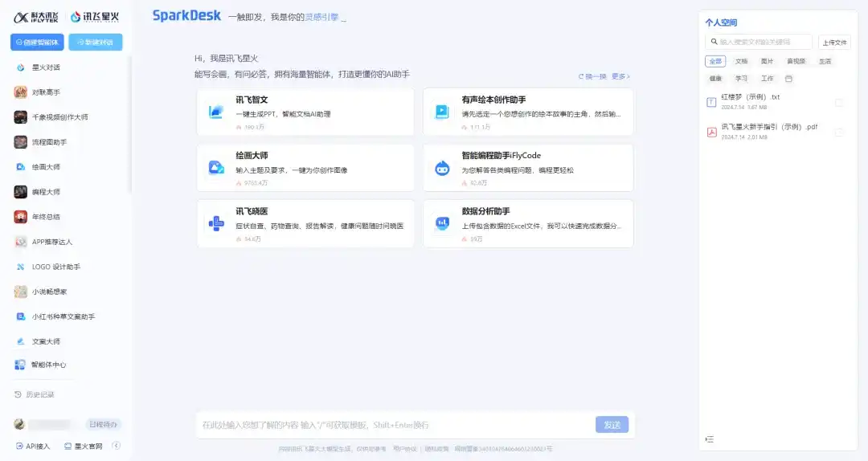This screenshot has width=868, height=461.
Task: Open the 年终总结 sidebar icon
Action: coord(20,217)
